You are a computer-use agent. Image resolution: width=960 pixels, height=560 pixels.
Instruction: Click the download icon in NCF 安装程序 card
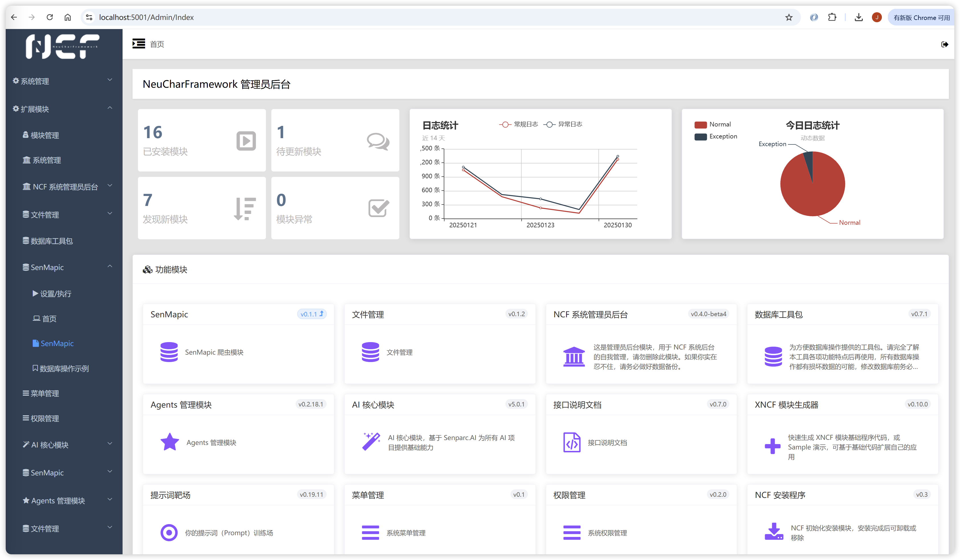[x=774, y=532]
